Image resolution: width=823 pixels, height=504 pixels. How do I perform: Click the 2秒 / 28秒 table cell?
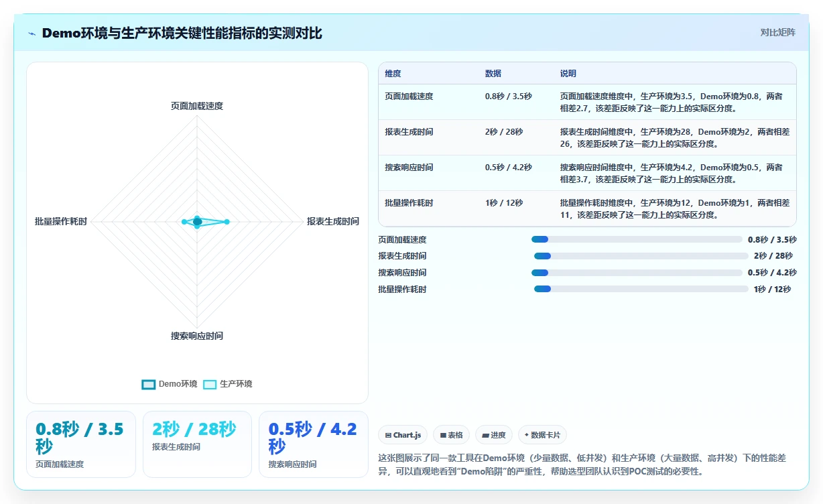click(x=504, y=132)
